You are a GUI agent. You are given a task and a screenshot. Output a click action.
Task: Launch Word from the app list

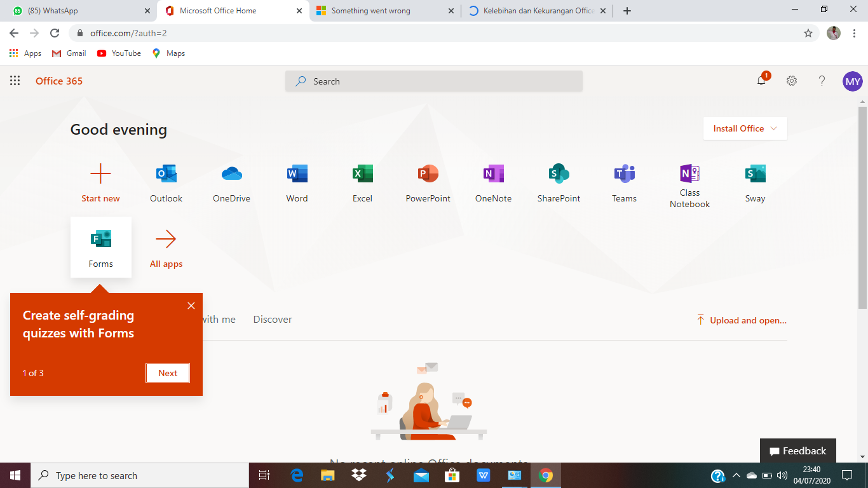coord(297,183)
